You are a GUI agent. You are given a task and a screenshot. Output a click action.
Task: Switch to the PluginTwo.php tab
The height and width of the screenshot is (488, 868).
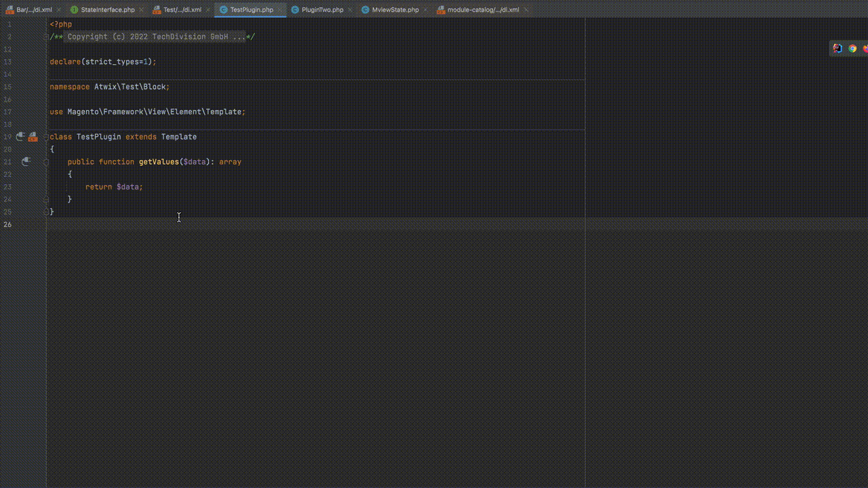tap(322, 10)
